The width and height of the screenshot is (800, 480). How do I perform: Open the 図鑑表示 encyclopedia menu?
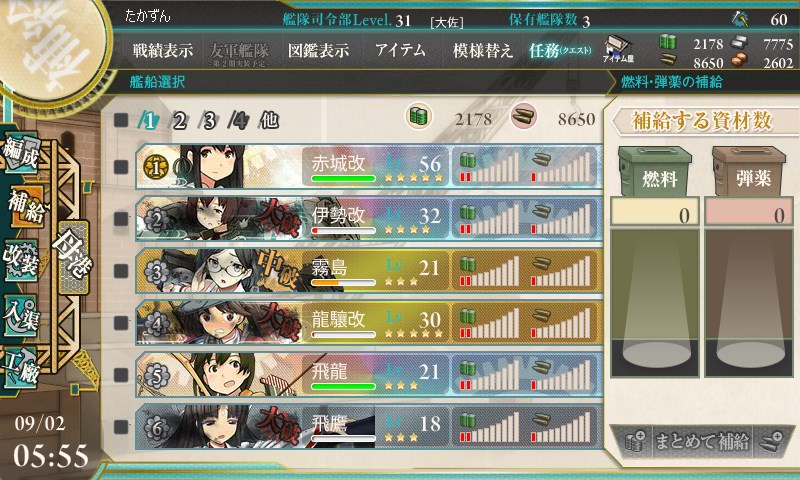click(318, 50)
